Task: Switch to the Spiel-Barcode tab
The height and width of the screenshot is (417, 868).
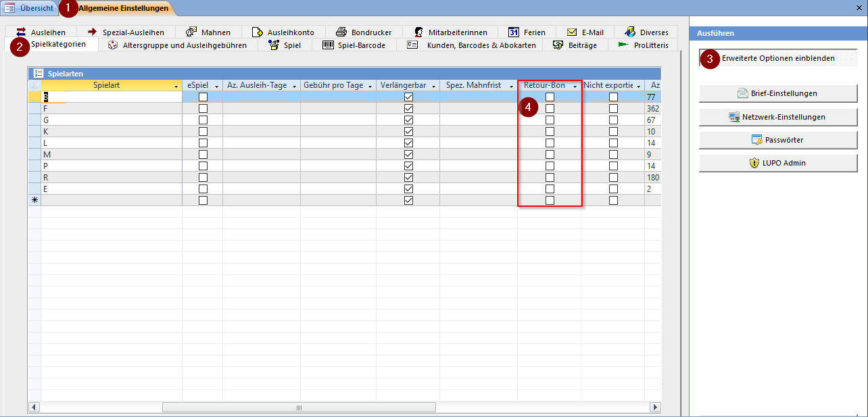Action: point(354,45)
